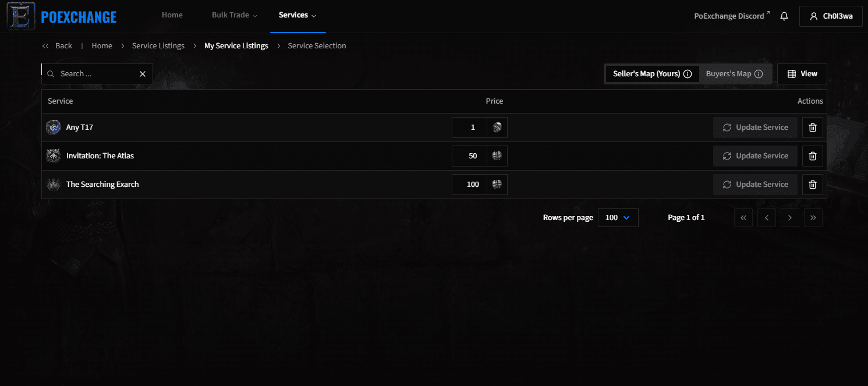Open the View options button

coord(802,74)
